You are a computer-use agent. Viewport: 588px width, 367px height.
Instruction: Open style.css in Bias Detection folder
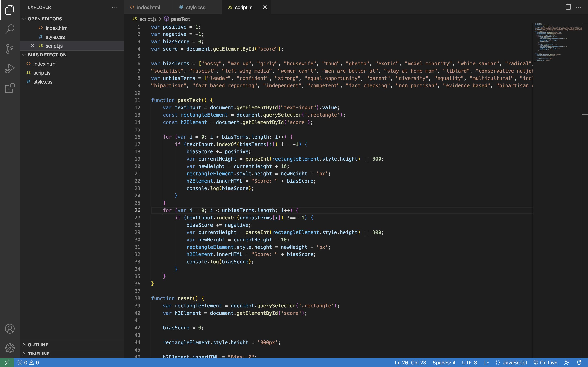43,82
